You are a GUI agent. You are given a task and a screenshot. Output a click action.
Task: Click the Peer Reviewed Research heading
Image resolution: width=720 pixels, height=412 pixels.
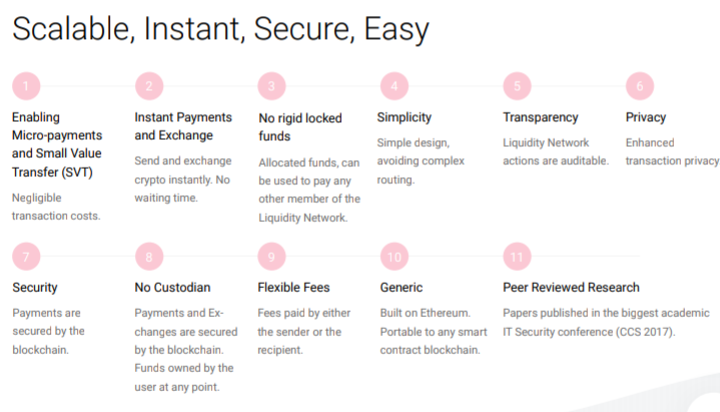pos(571,288)
